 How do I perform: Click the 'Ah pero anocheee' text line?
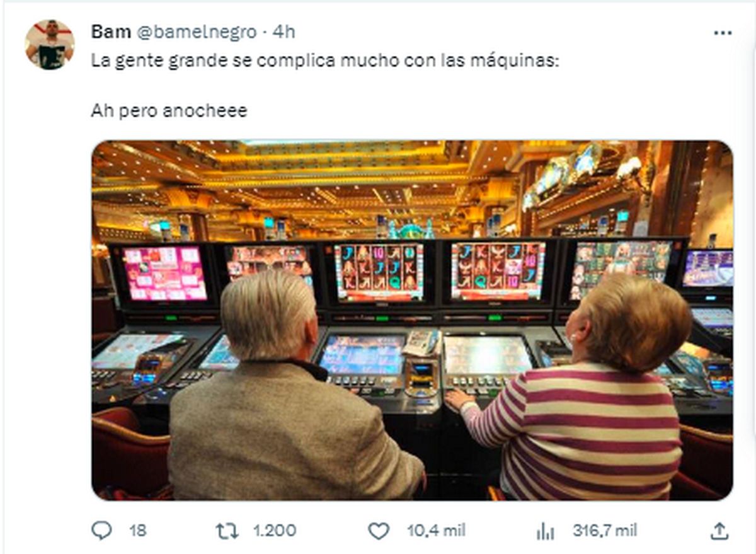coord(169,112)
